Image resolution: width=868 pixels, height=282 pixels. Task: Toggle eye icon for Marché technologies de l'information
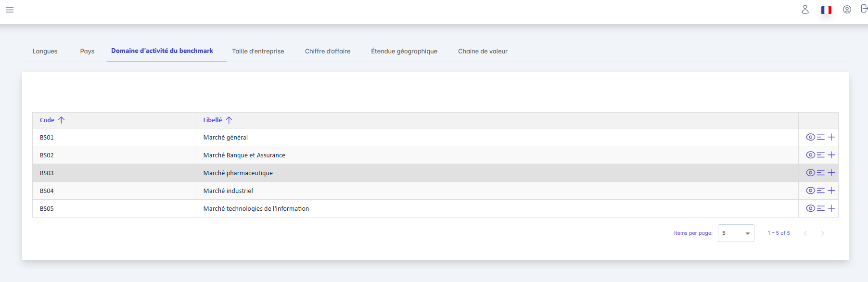(810, 208)
